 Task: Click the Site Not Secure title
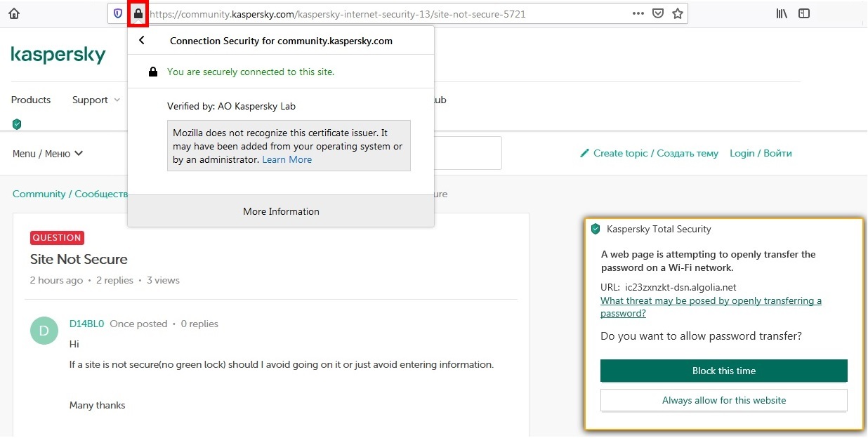79,259
